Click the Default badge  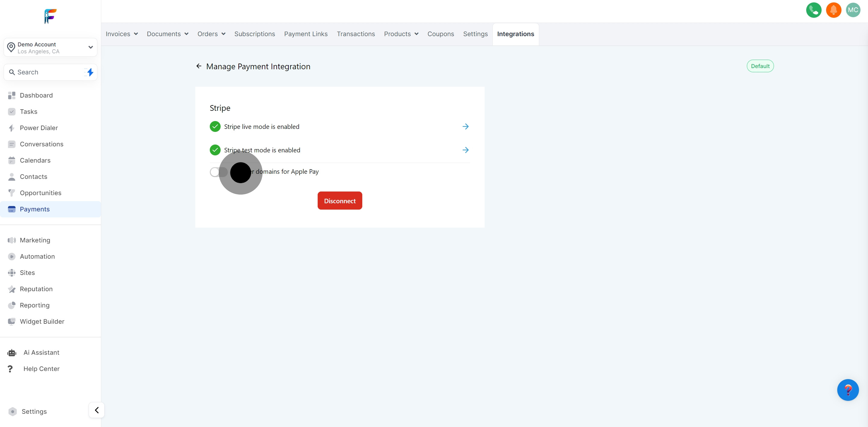pos(760,66)
